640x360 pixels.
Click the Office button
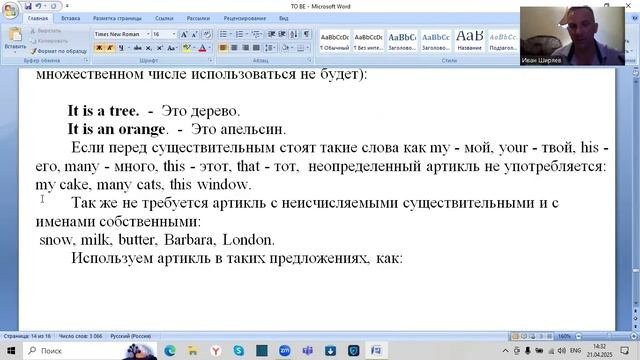(x=10, y=10)
